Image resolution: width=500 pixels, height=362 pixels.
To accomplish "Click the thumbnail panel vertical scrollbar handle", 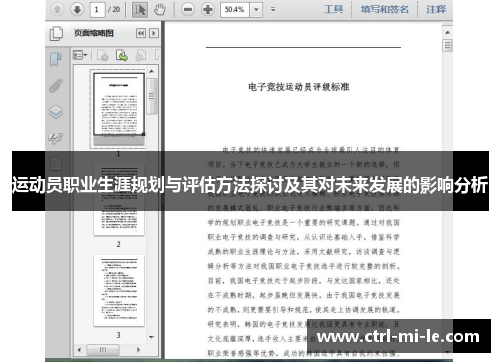I will click(152, 97).
